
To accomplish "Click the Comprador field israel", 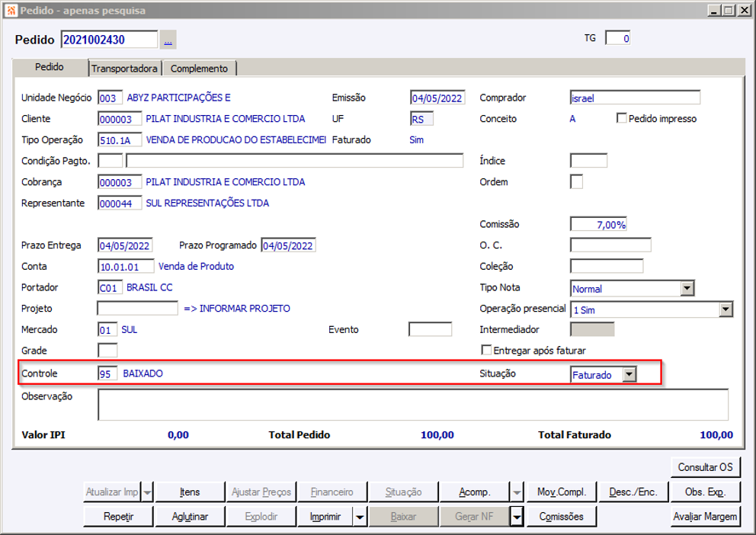I will pyautogui.click(x=635, y=98).
